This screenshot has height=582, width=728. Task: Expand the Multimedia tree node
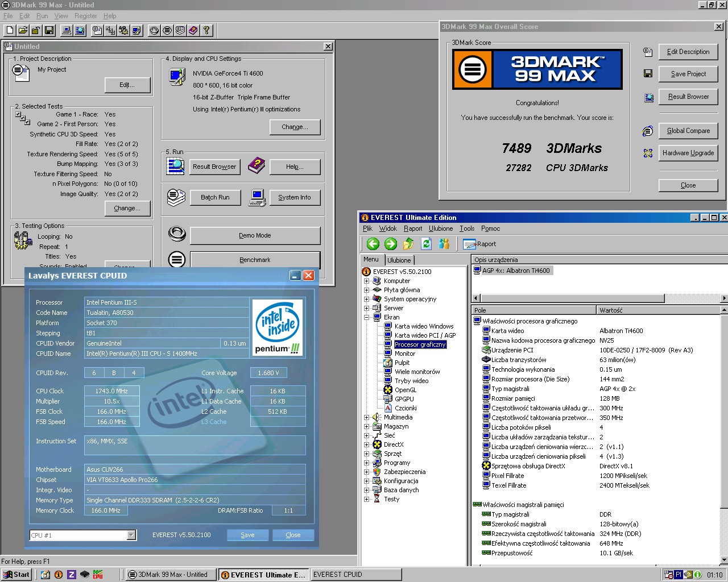point(367,417)
